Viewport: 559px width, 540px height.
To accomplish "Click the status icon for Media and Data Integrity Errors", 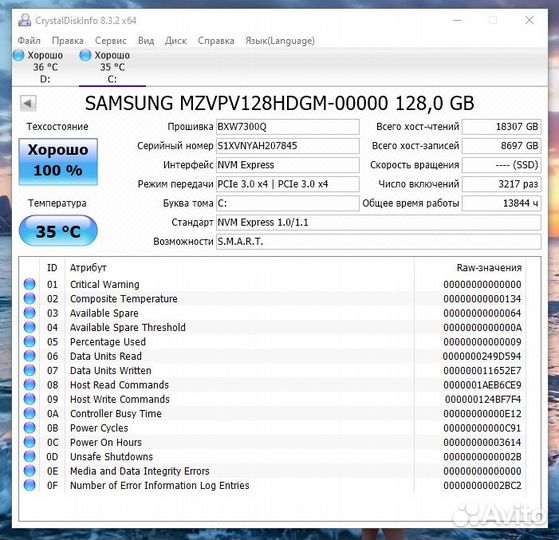I will click(x=30, y=470).
